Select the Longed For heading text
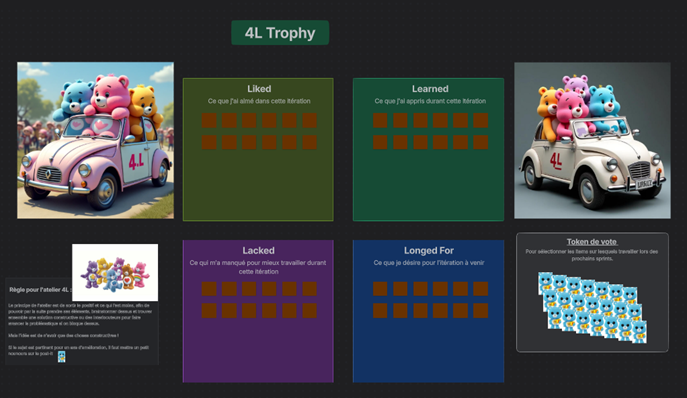Viewport: 687px width, 398px height. pyautogui.click(x=428, y=251)
